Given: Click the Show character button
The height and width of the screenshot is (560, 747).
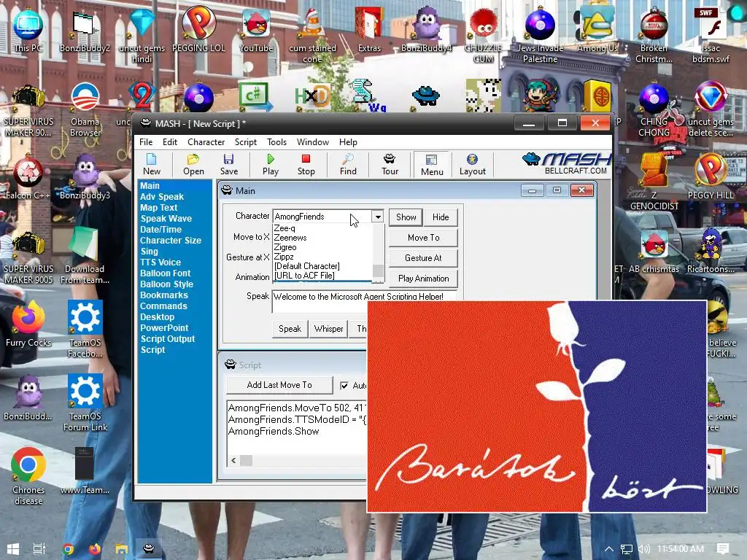Looking at the screenshot, I should coord(406,217).
